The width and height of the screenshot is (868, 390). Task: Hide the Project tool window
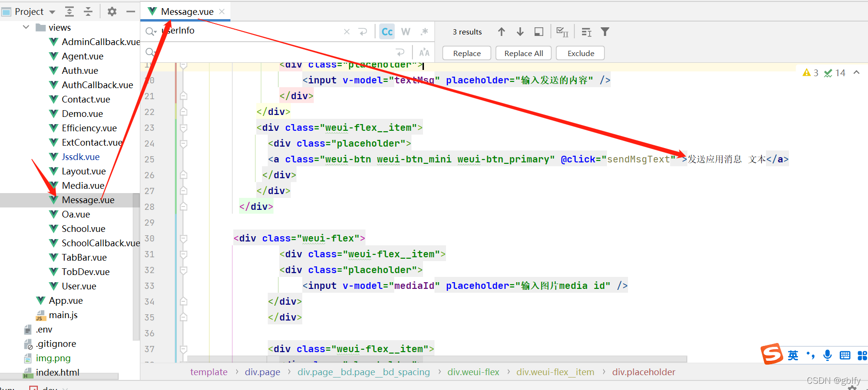point(130,11)
